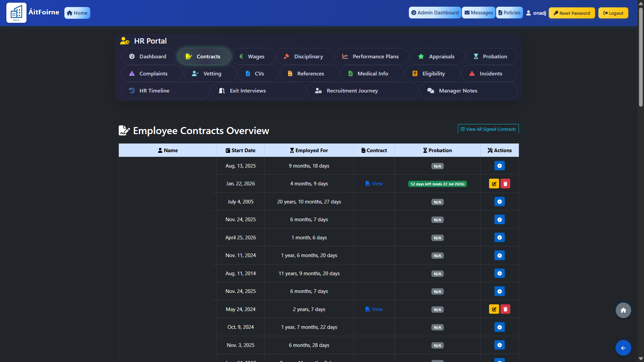Click the Actions column header
This screenshot has width=644, height=362.
[499, 150]
